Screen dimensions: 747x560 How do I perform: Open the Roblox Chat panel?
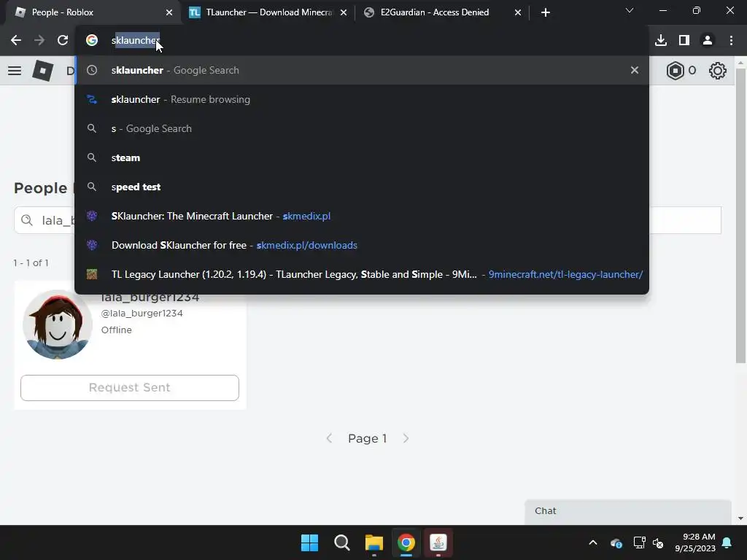pyautogui.click(x=628, y=511)
